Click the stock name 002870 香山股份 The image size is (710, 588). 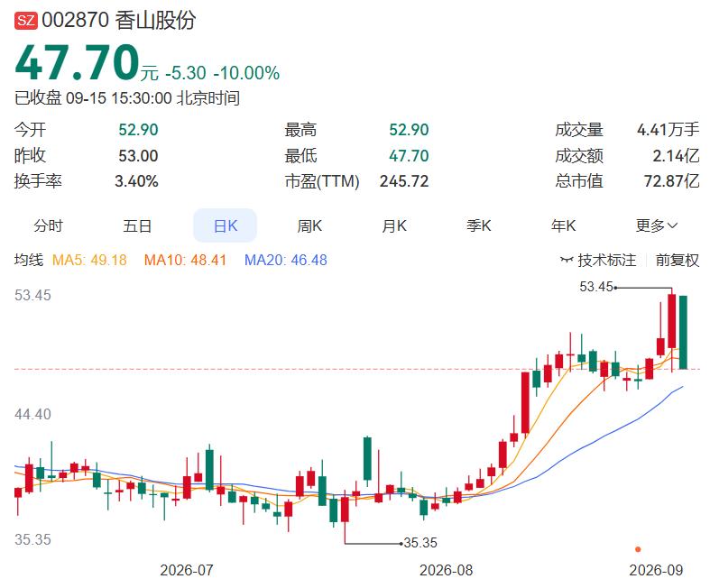(119, 21)
